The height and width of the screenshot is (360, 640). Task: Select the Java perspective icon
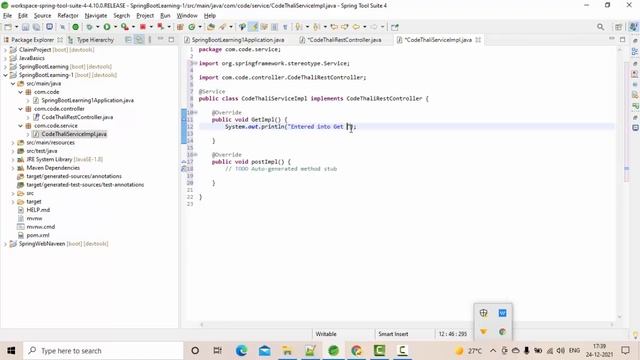coord(633,27)
